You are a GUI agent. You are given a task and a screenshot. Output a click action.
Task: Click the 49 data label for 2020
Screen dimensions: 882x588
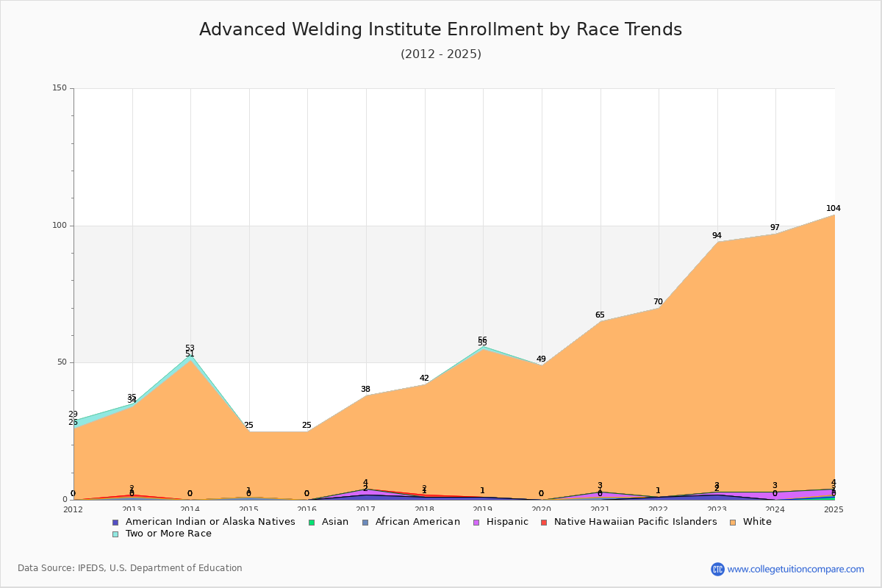point(541,359)
